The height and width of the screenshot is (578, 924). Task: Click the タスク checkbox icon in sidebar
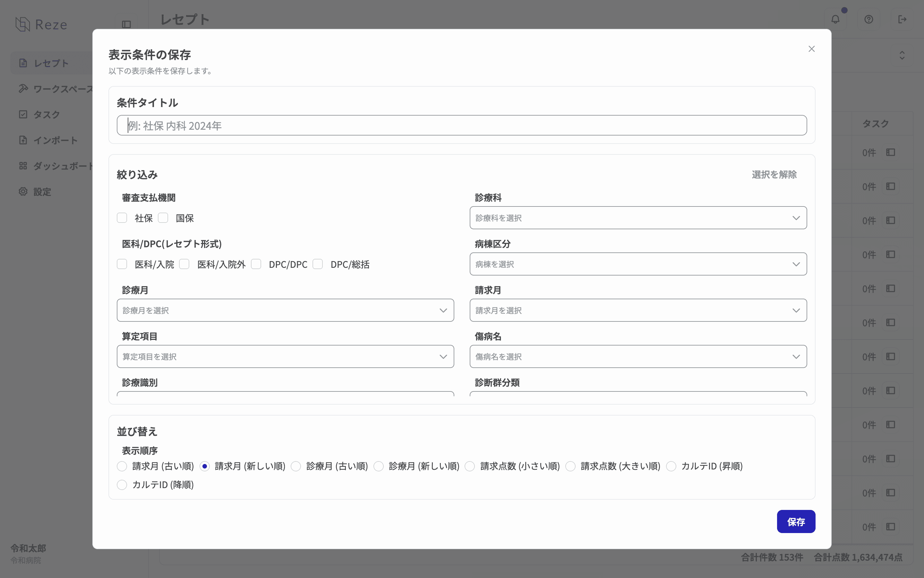tap(23, 114)
